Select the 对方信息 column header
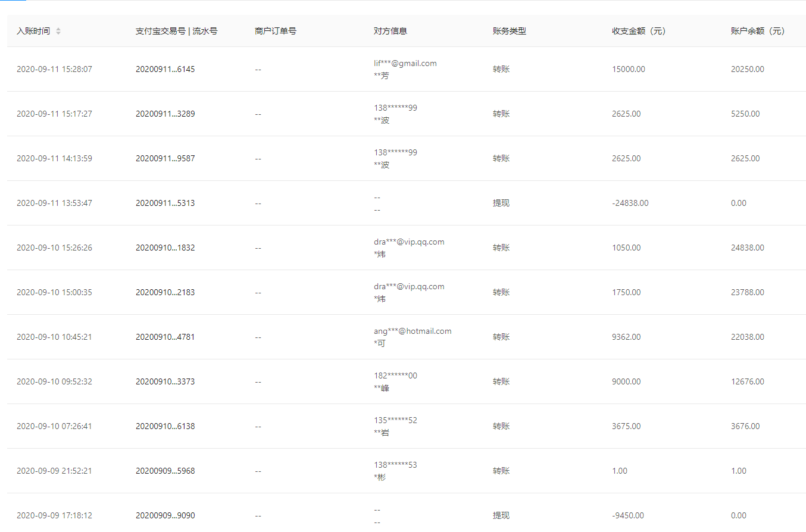Image resolution: width=806 pixels, height=532 pixels. (390, 31)
